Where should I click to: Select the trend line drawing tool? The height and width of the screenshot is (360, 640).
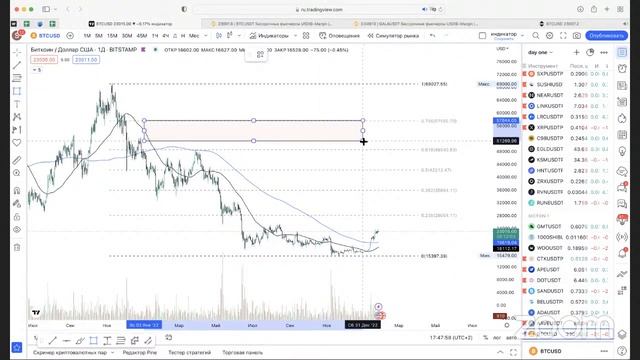click(17, 65)
